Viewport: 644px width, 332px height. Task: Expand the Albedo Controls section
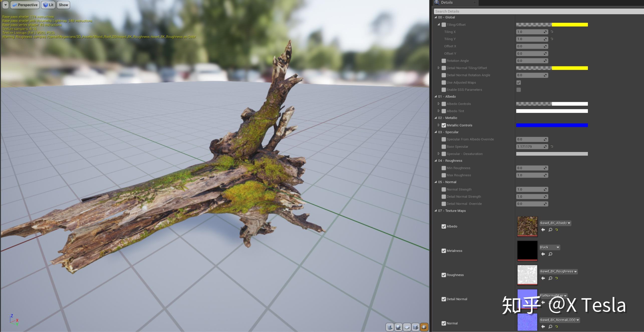click(x=439, y=104)
